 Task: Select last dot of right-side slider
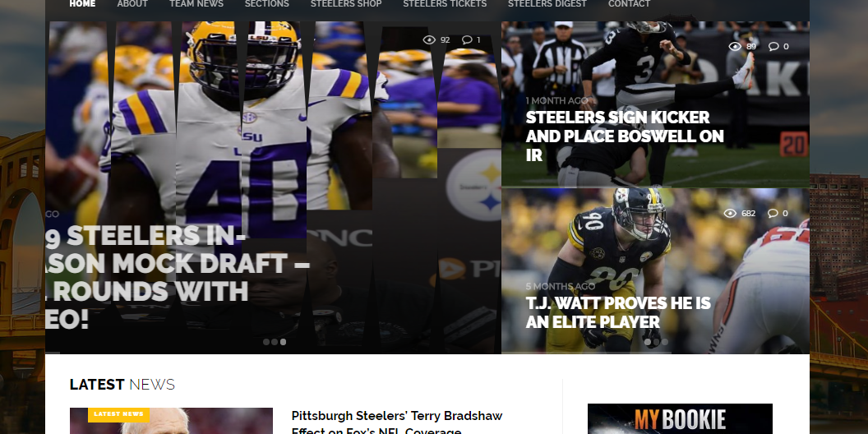[665, 342]
